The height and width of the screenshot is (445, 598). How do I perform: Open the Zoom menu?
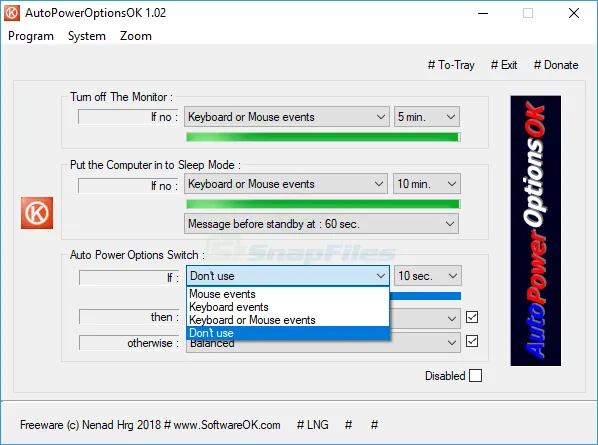[x=136, y=36]
